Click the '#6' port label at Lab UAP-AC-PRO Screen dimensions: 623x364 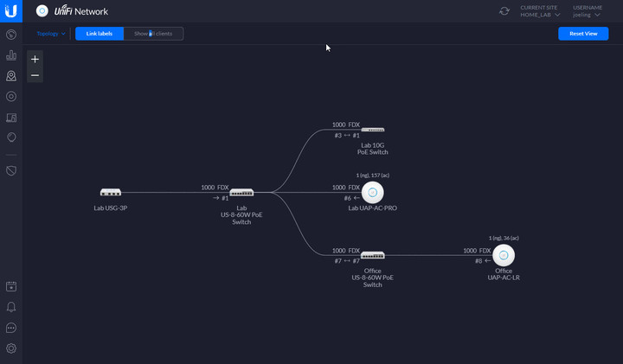[351, 198]
